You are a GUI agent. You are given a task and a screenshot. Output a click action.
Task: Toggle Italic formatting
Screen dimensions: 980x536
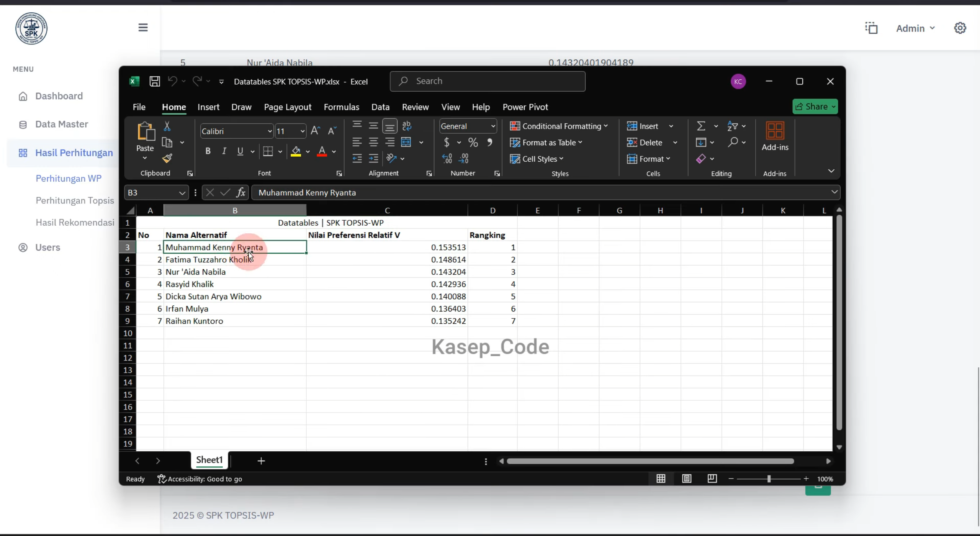click(x=224, y=151)
